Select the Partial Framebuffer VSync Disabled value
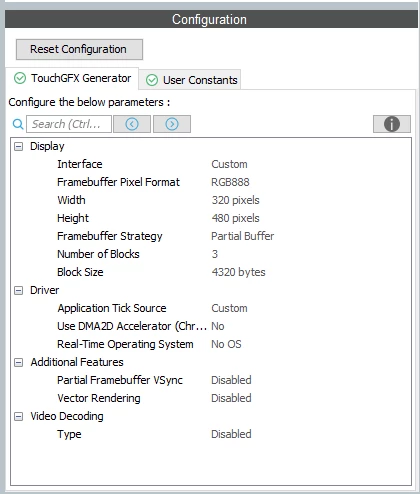 [231, 380]
